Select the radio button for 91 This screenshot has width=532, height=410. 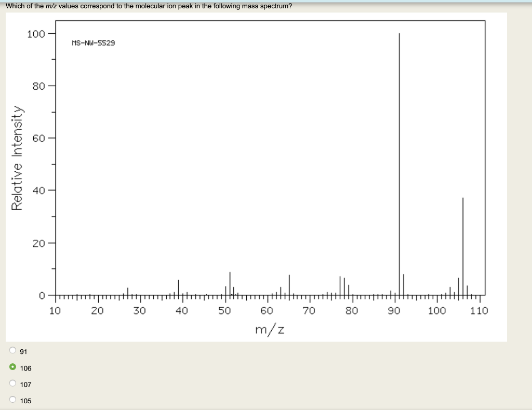tap(11, 349)
